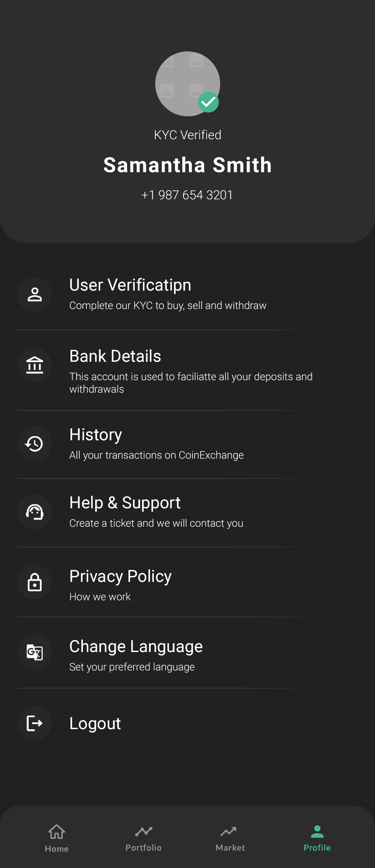Image resolution: width=375 pixels, height=868 pixels.
Task: Open Help & Support
Action: click(156, 512)
